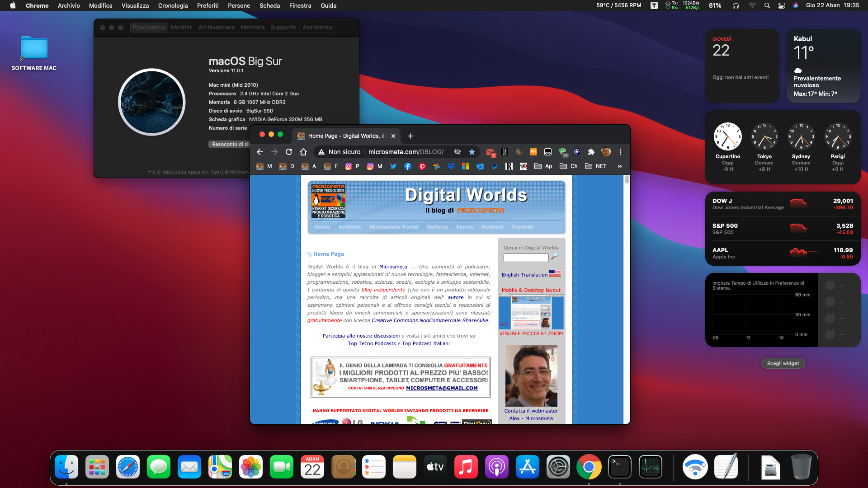The image size is (868, 488).
Task: Toggle the bookmark star for this page
Action: point(472,152)
